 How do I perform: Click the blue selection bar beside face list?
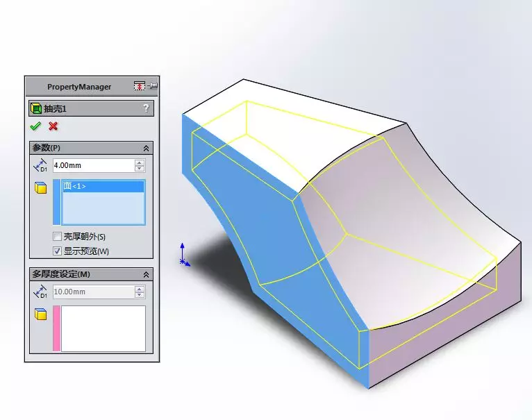[x=57, y=202]
